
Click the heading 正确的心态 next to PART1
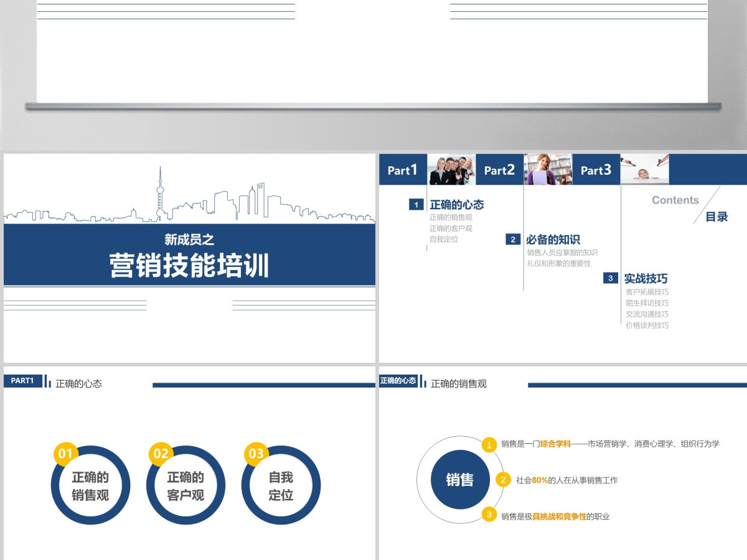[x=78, y=384]
